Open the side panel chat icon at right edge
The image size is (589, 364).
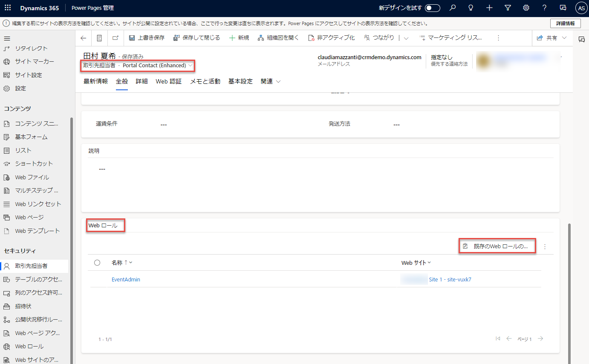click(581, 39)
